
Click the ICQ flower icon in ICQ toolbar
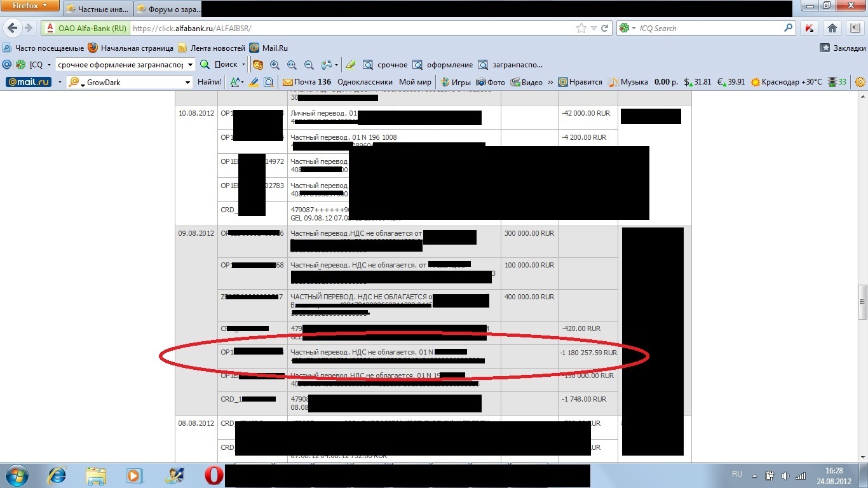coord(21,65)
